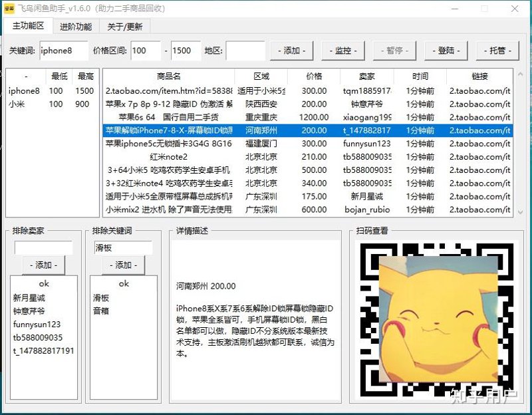Screen dimensions: 532x415
Task: Select the highlighted 苹果解锁iPhone7-8-X row
Action: point(308,130)
